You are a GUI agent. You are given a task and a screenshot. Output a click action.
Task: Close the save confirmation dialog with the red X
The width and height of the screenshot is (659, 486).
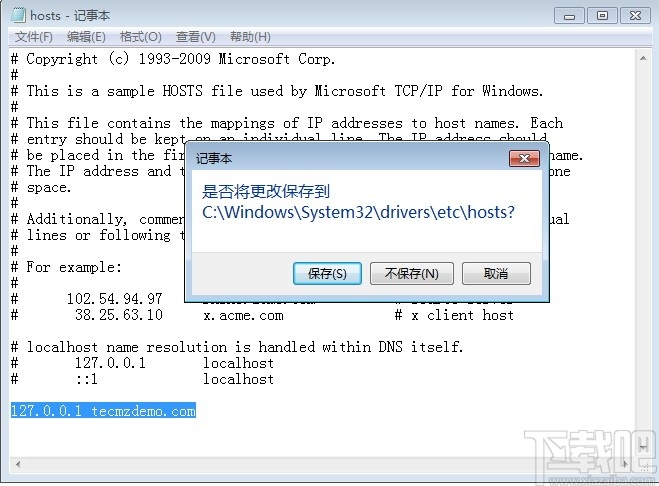[524, 158]
